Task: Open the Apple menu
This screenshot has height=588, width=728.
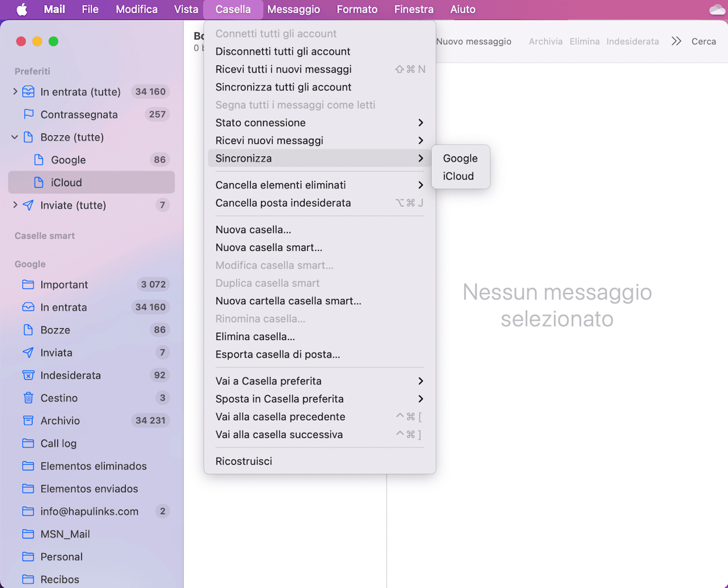Action: click(x=22, y=10)
